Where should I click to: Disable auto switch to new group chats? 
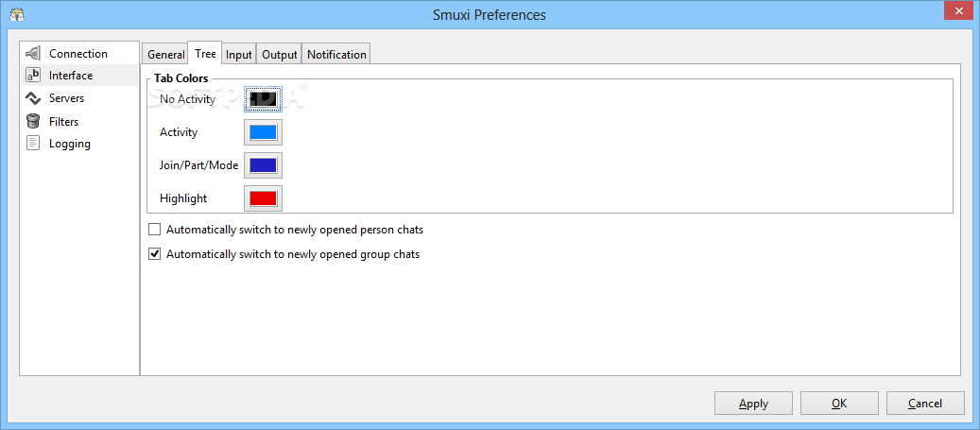(x=154, y=254)
